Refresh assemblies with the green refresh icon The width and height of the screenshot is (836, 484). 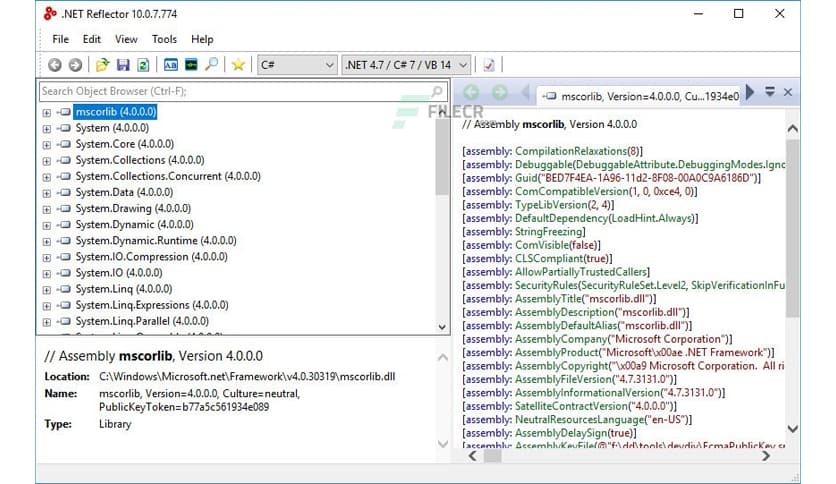coord(143,65)
